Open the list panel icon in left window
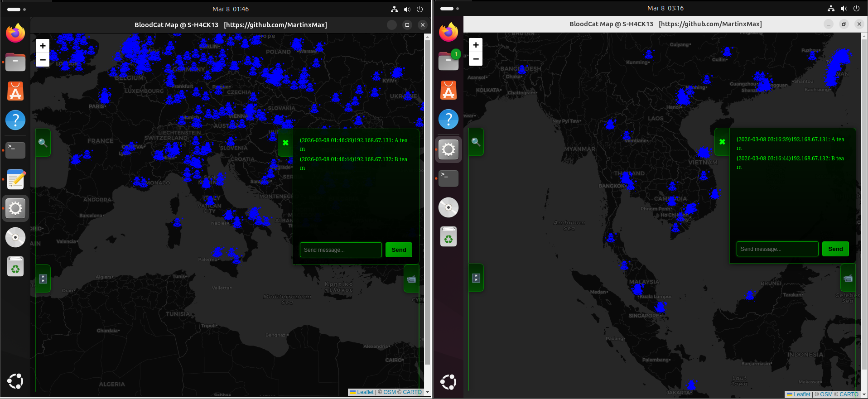 click(x=43, y=279)
